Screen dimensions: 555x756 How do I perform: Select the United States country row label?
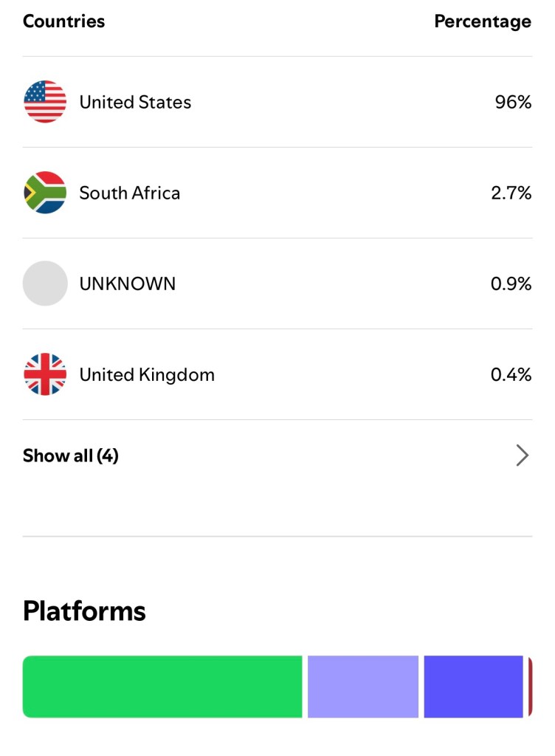tap(135, 102)
